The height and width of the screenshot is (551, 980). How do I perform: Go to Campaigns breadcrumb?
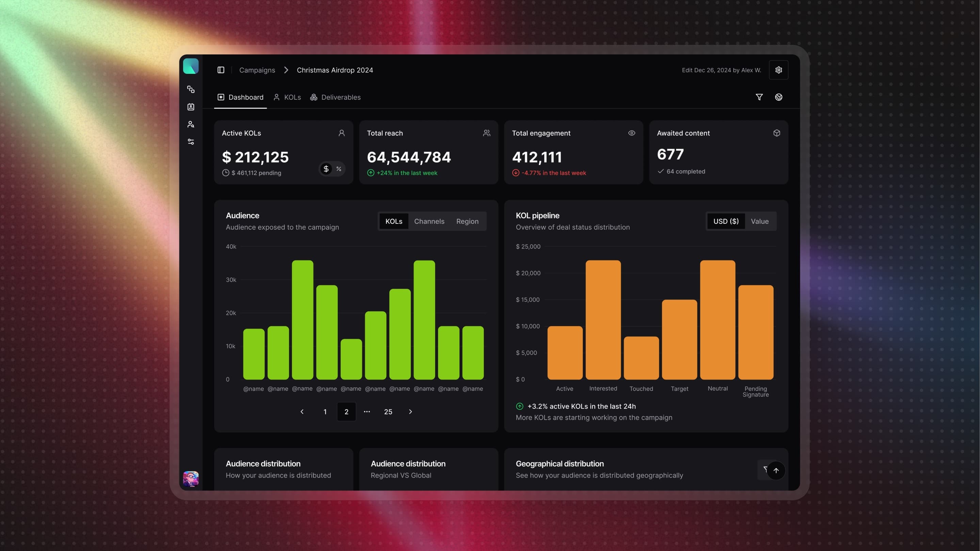pyautogui.click(x=257, y=70)
